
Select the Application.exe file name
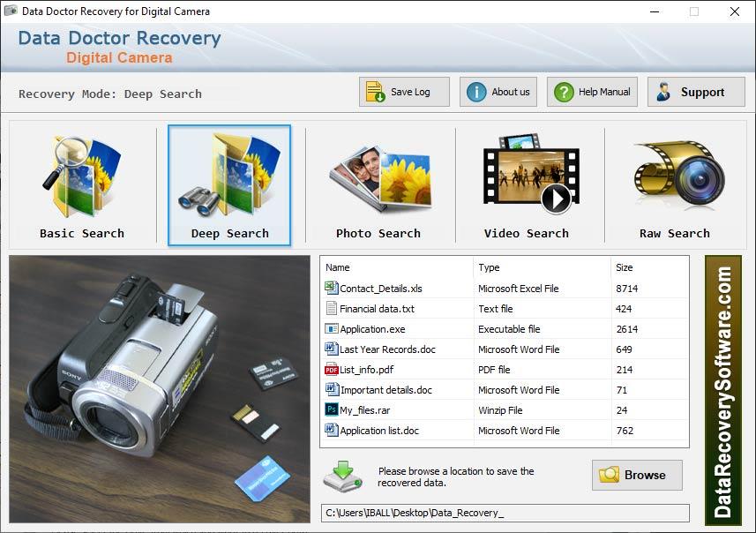click(372, 329)
